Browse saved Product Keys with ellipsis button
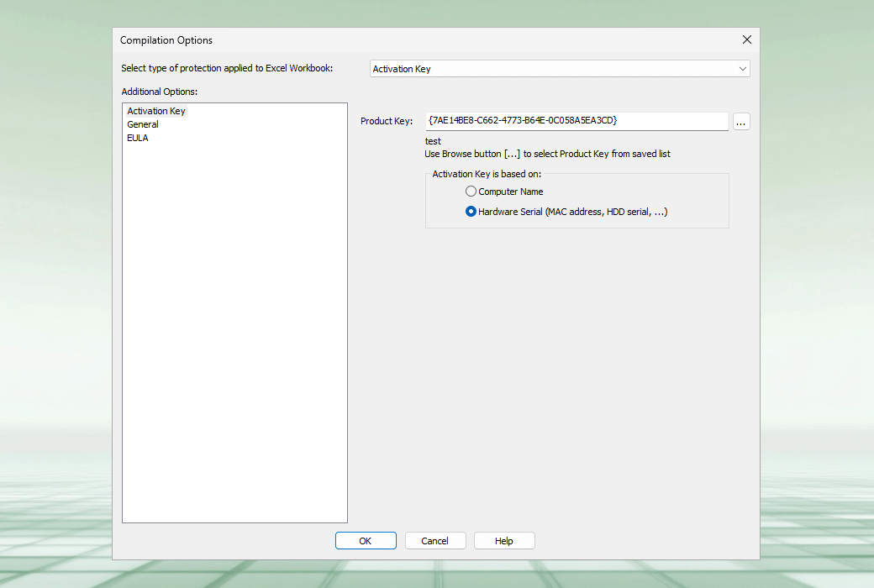The height and width of the screenshot is (588, 874). tap(740, 122)
